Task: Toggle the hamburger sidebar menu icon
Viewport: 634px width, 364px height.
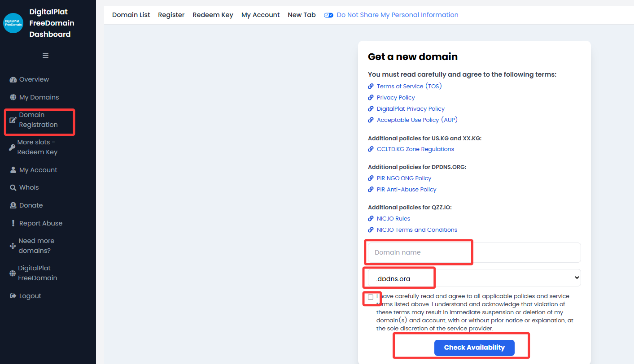Action: (45, 56)
